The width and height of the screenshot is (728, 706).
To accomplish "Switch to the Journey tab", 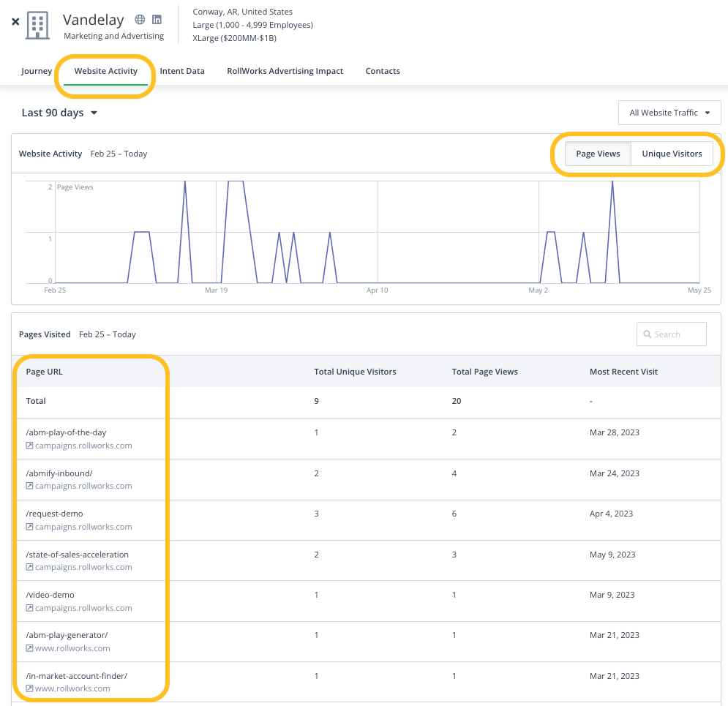I will (x=37, y=71).
